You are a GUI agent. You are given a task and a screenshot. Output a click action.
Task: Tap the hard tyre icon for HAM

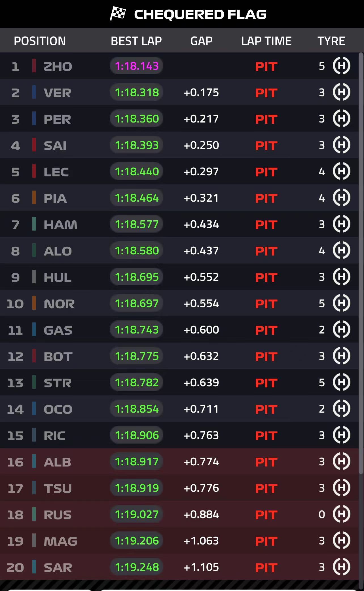coord(341,224)
